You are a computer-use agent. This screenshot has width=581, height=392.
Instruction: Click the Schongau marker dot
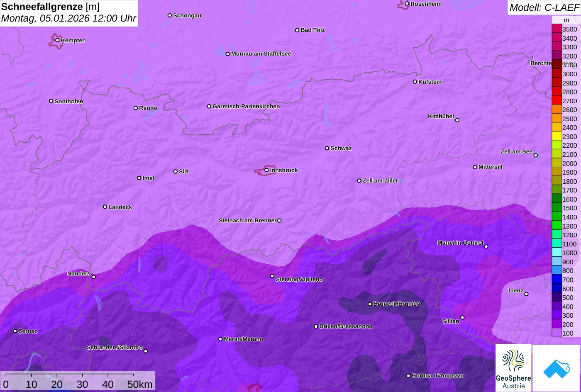point(170,15)
